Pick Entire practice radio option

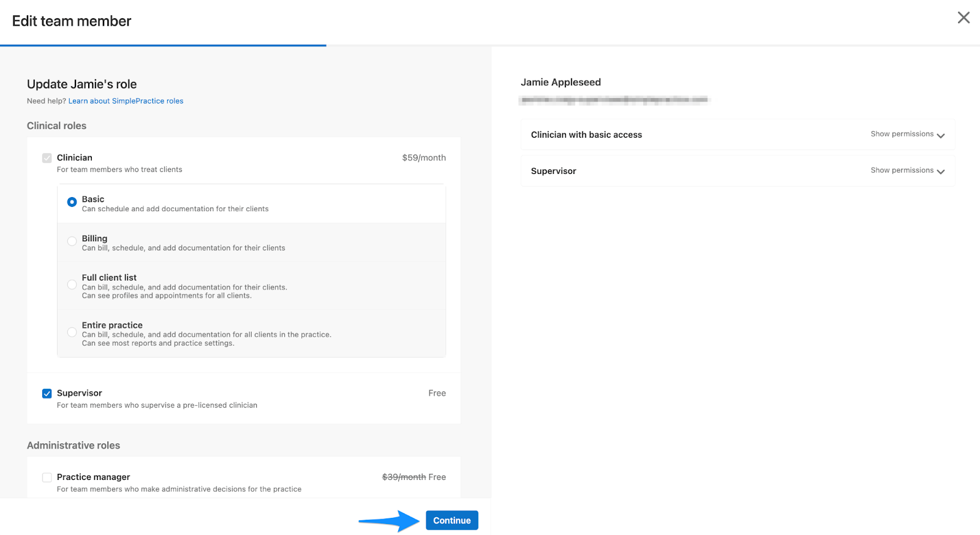(72, 332)
